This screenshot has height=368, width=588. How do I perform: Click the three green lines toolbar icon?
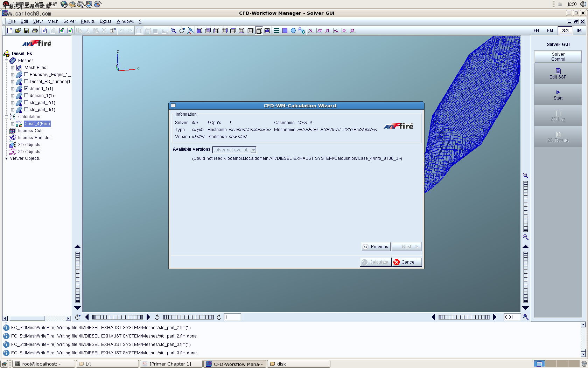[x=276, y=30]
